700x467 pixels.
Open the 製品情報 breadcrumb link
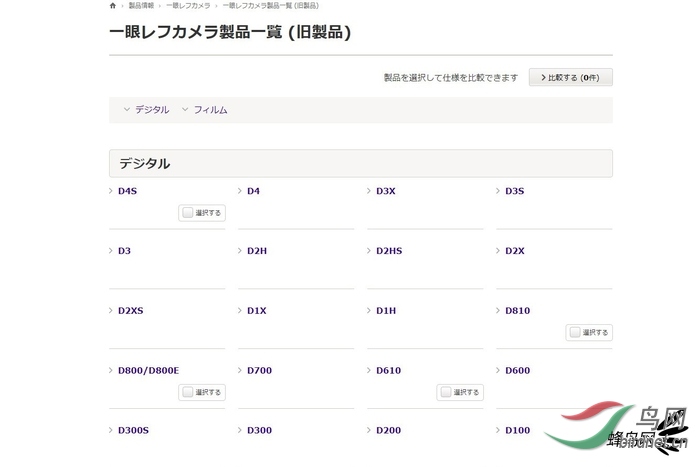(x=141, y=6)
